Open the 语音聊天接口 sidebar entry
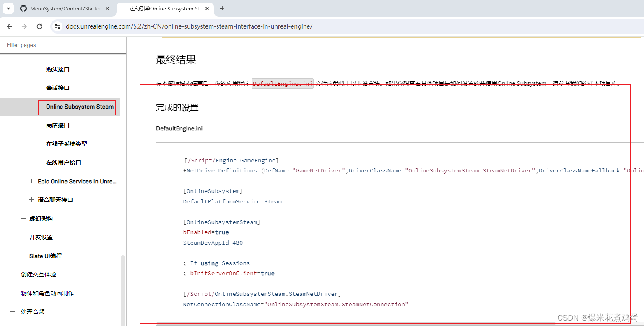Viewport: 644px width, 326px height. coord(55,200)
